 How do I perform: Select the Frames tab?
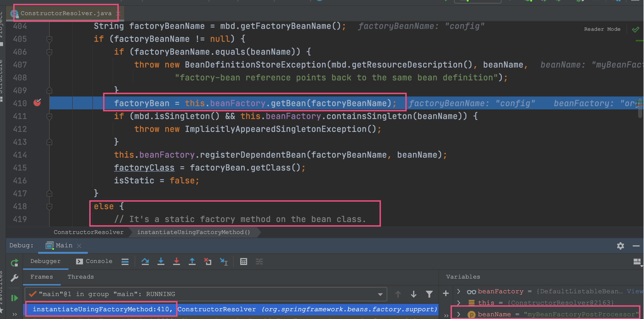click(41, 277)
